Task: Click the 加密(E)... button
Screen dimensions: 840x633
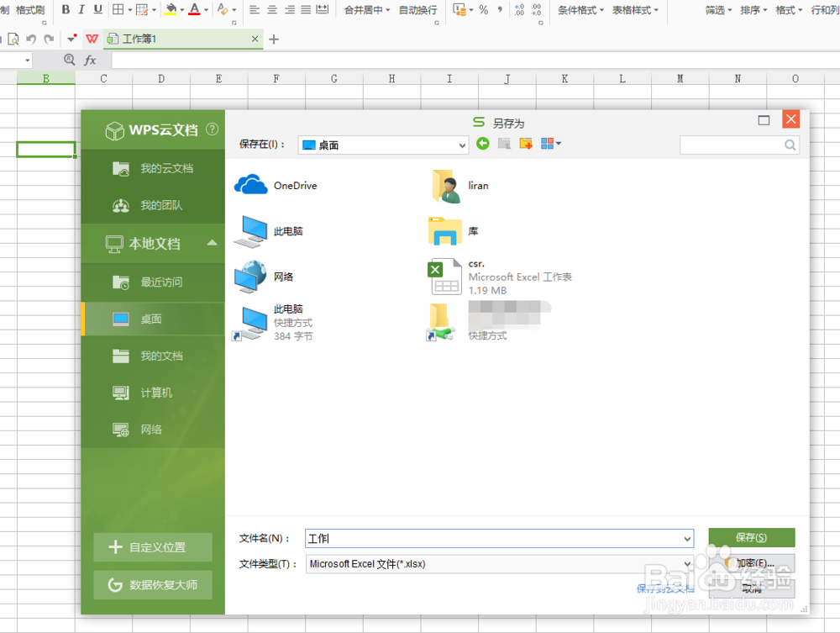Action: point(752,563)
